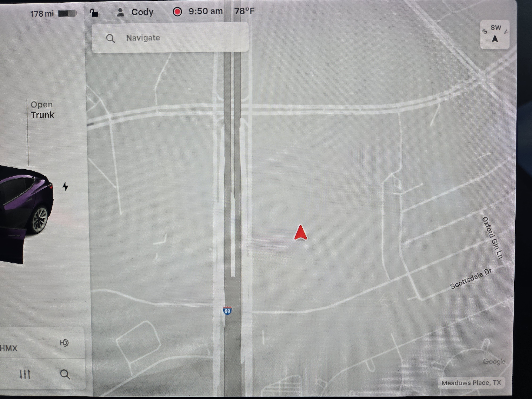Viewport: 532px width, 399px height.
Task: Tap the battery level icon
Action: click(67, 13)
